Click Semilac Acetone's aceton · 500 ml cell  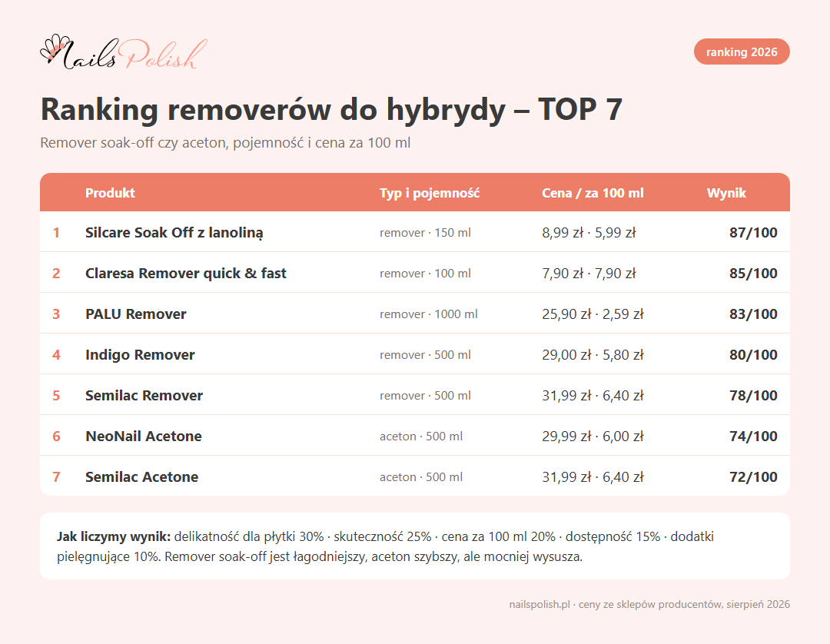point(421,476)
